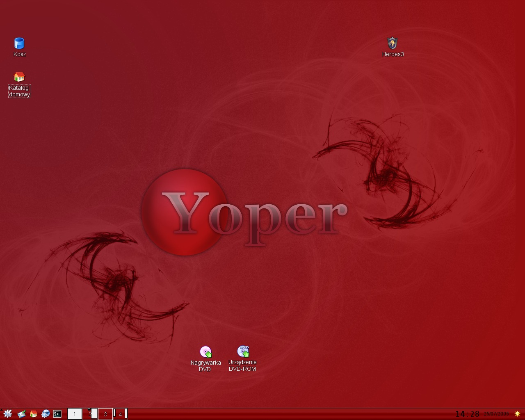Launch the Konqueror web browser panel icon
This screenshot has width=525, height=420.
(x=46, y=414)
